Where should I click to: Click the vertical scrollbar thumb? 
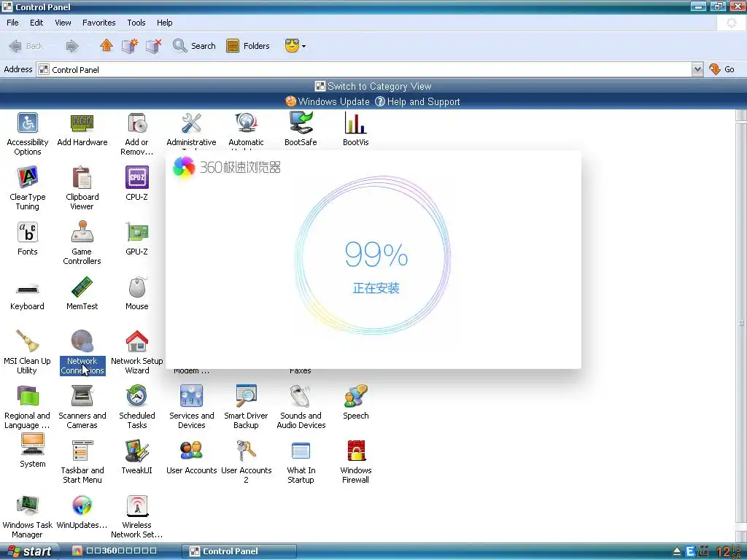[741, 323]
